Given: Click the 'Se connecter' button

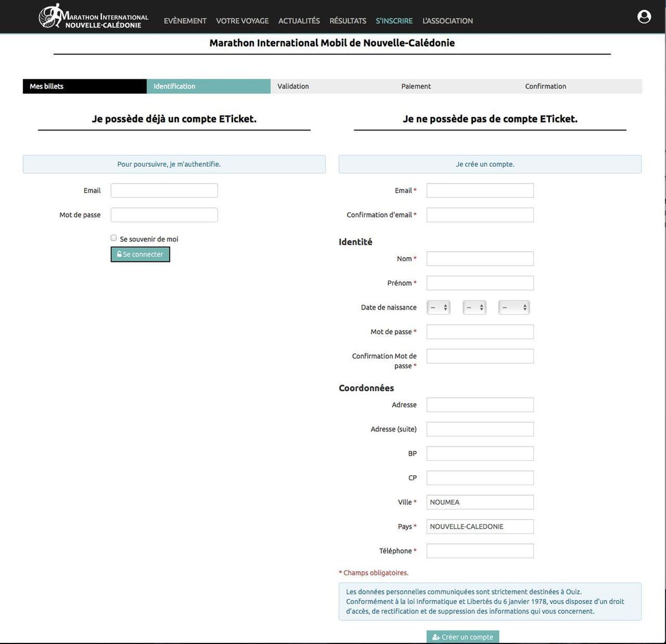Looking at the screenshot, I should pyautogui.click(x=140, y=255).
